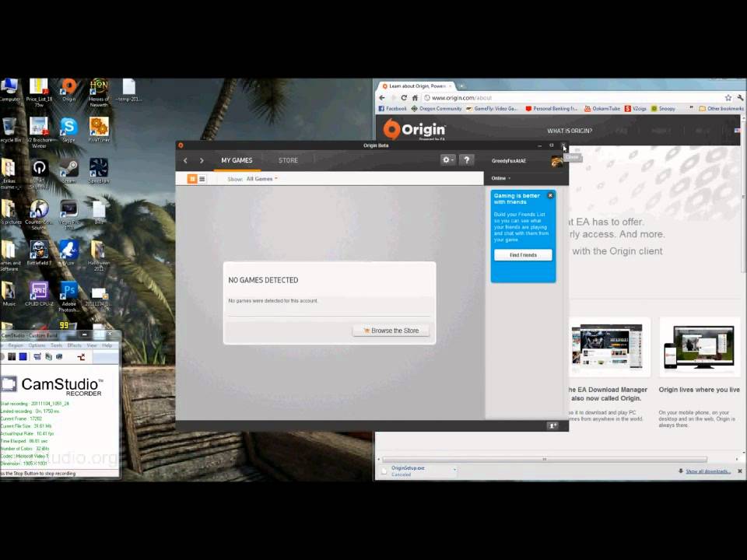Click the 'Origin lives where you live' image

pyautogui.click(x=700, y=348)
